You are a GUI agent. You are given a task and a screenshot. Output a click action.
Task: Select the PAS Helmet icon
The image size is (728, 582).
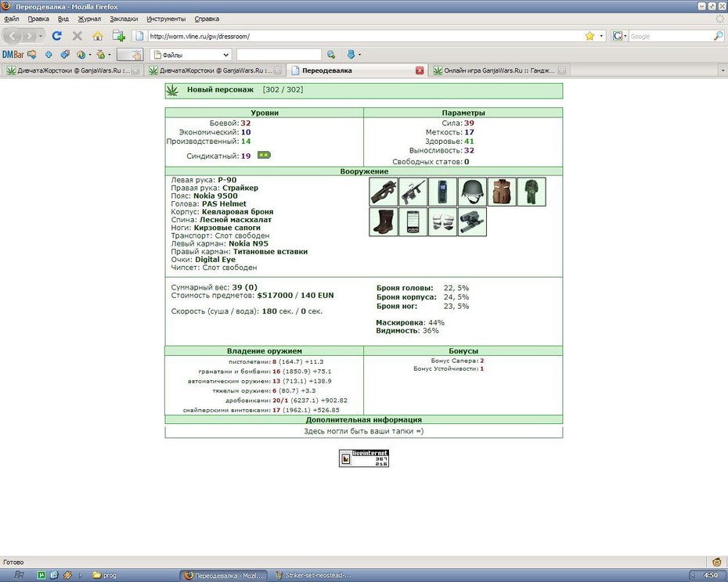pos(472,192)
